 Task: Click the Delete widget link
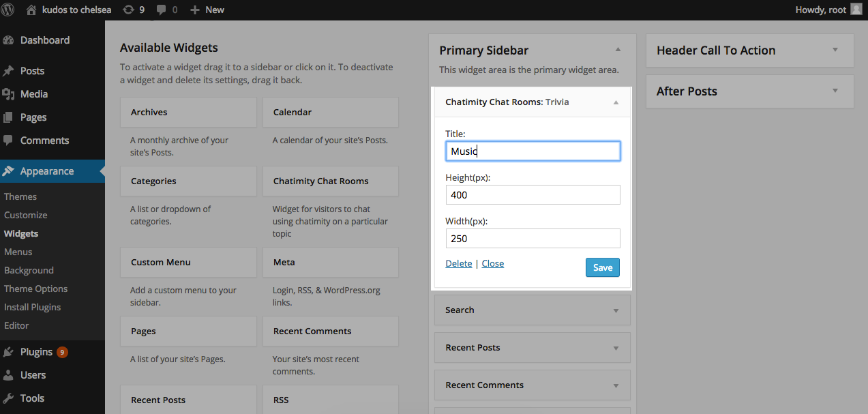click(x=459, y=263)
